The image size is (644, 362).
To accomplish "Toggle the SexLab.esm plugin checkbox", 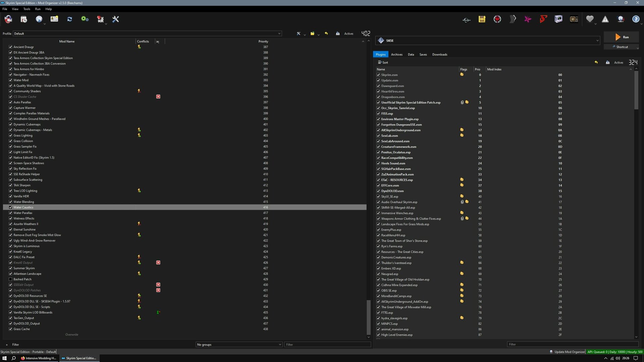I will click(378, 136).
